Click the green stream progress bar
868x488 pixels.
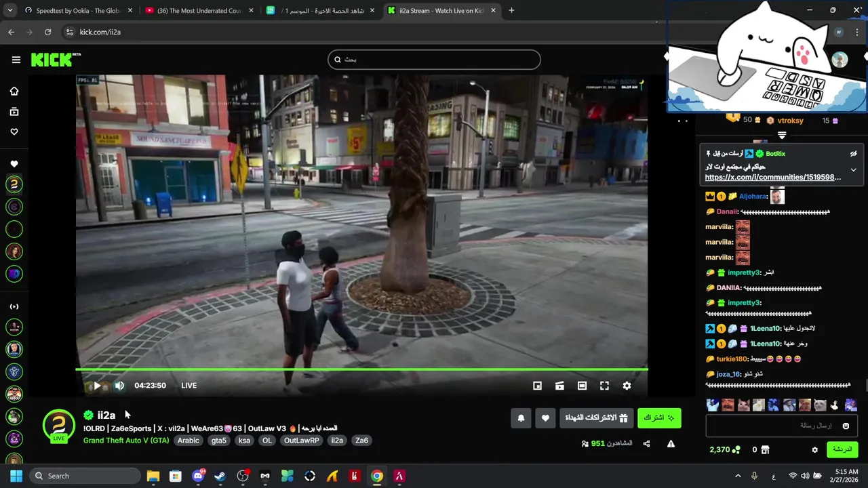coord(361,370)
